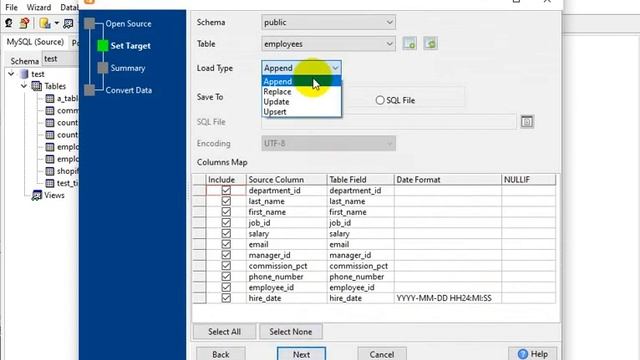Screen dimensions: 640x360
Task: Uncheck Include for department_id column
Action: pos(226,191)
